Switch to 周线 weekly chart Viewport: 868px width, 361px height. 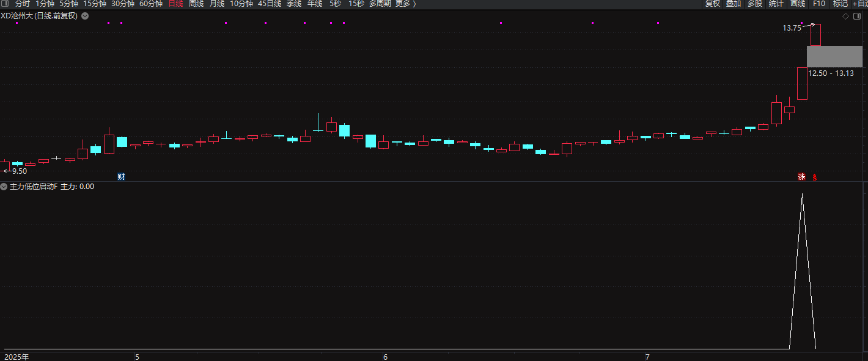coord(196,4)
